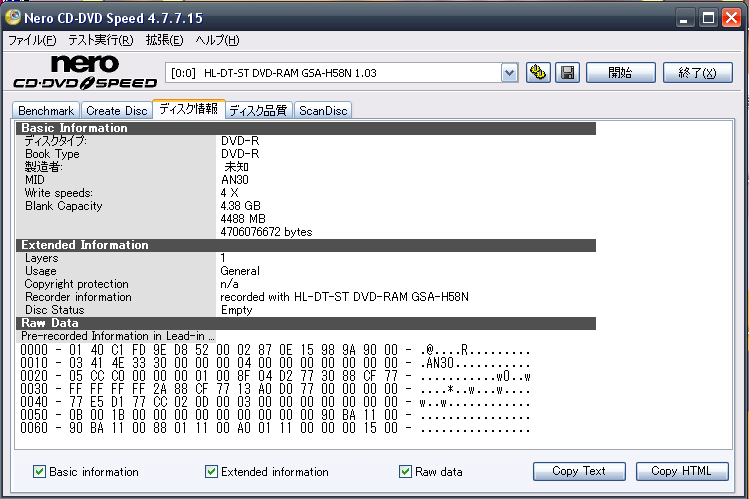749x499 pixels.
Task: Switch to the Create Disc tab
Action: [x=117, y=111]
